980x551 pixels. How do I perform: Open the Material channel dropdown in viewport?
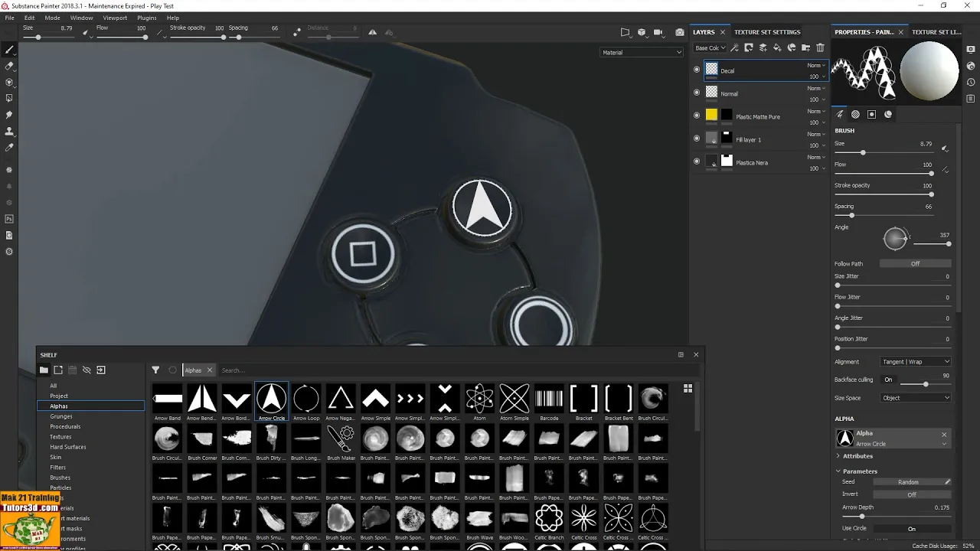tap(642, 52)
